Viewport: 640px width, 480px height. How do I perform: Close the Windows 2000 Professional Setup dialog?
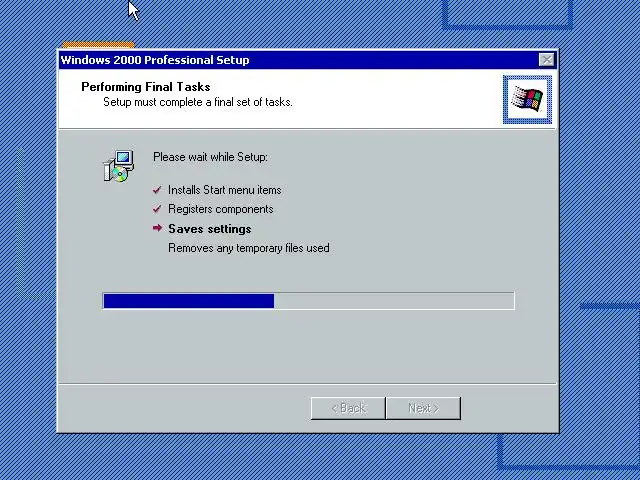[x=546, y=60]
